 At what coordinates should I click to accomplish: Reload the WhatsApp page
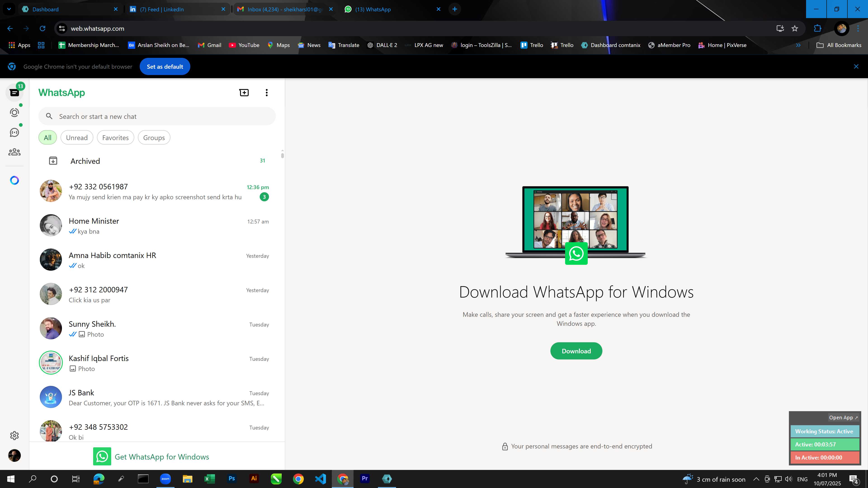(x=42, y=29)
